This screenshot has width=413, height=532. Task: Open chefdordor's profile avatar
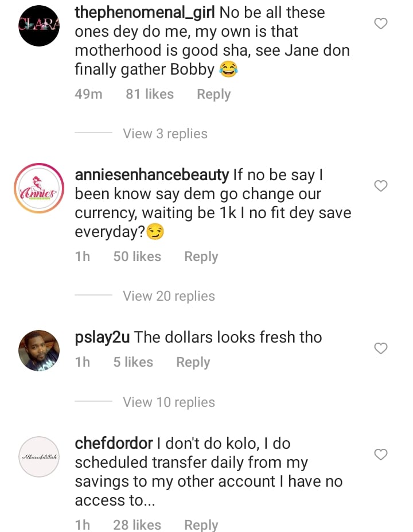pyautogui.click(x=39, y=457)
